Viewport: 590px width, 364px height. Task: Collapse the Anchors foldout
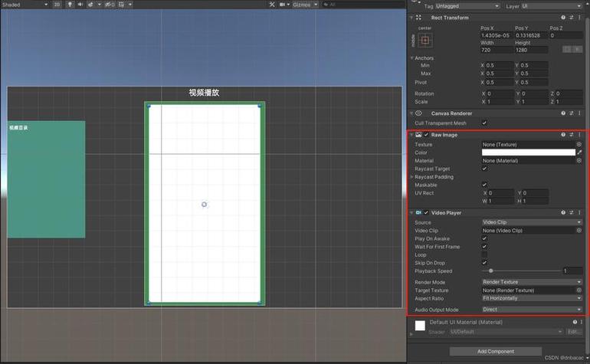[x=412, y=57]
